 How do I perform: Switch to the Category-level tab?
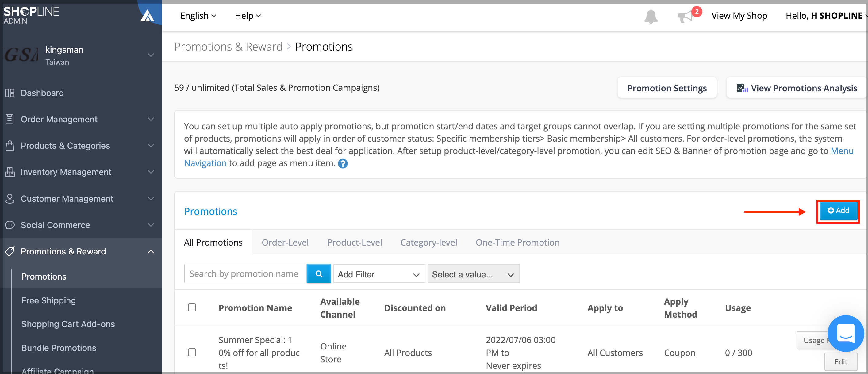click(x=428, y=242)
